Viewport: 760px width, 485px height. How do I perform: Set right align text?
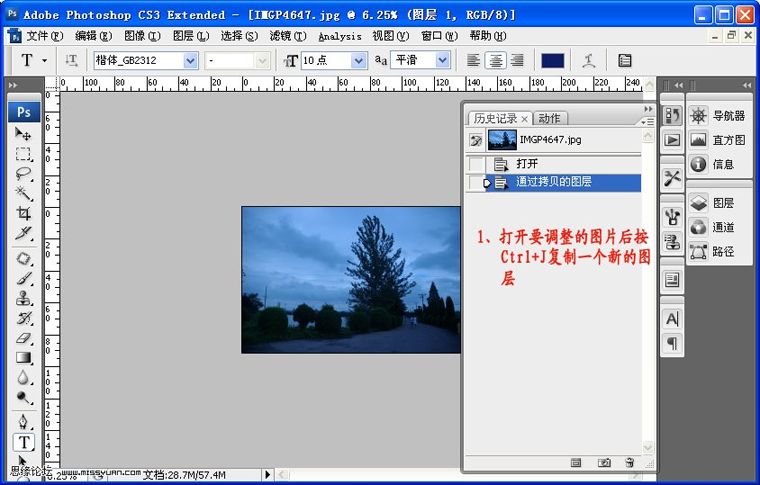point(517,61)
